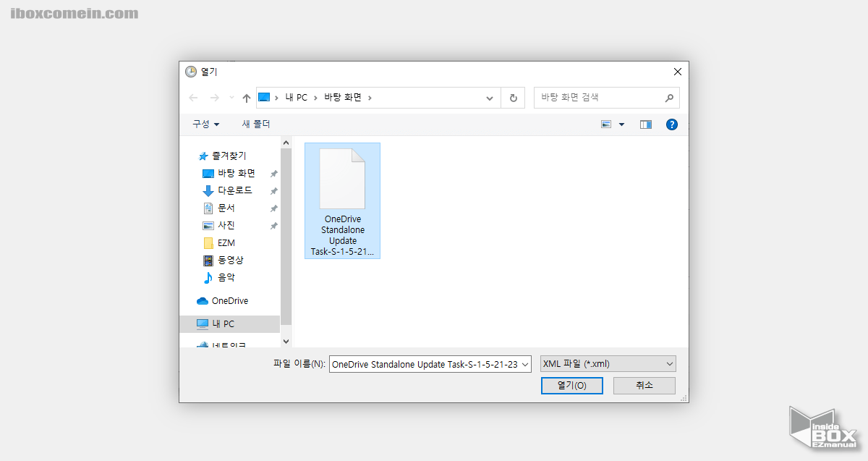Expand the file name combo box arrow
The width and height of the screenshot is (868, 461).
coord(524,364)
